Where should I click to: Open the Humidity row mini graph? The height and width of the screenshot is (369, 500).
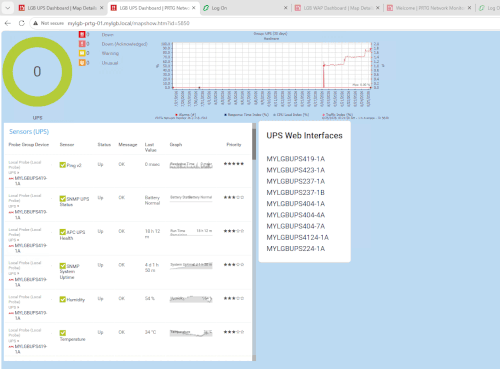[191, 299]
